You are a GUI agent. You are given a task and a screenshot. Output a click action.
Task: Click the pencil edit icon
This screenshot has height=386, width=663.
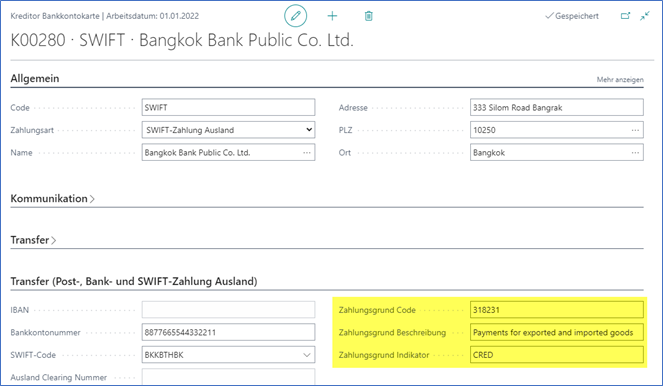click(296, 16)
